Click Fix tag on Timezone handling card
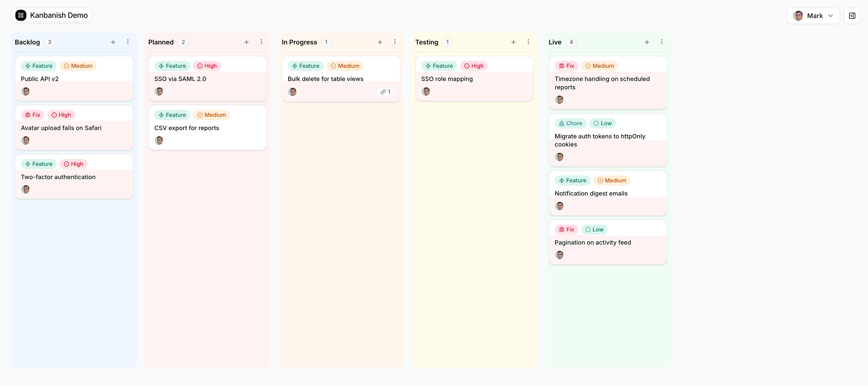 [566, 66]
